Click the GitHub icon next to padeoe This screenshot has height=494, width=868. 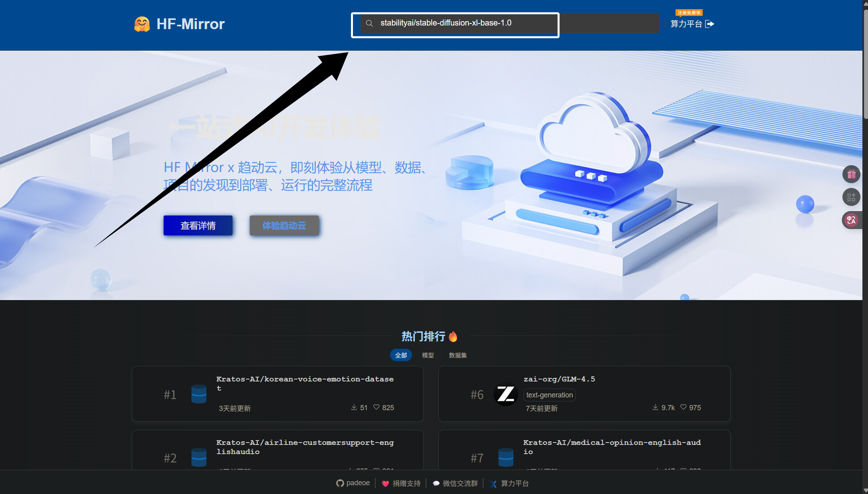click(x=340, y=483)
